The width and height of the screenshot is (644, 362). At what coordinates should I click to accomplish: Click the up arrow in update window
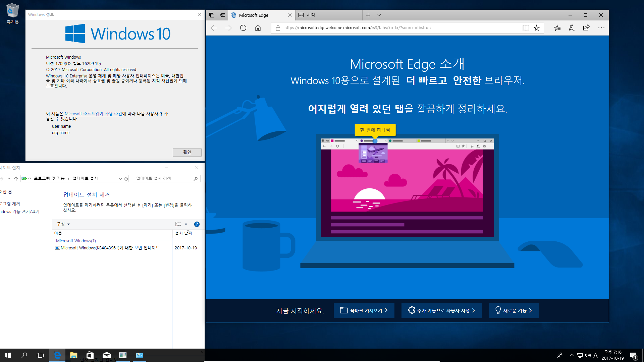click(x=16, y=179)
